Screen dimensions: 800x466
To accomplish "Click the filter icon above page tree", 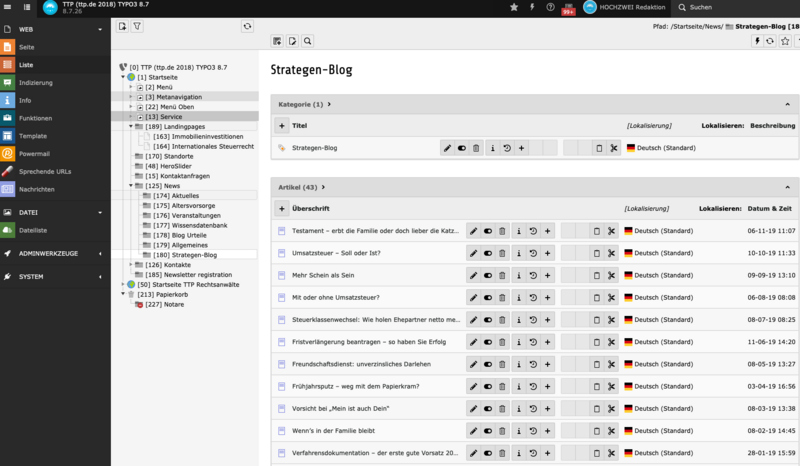I will (x=137, y=26).
